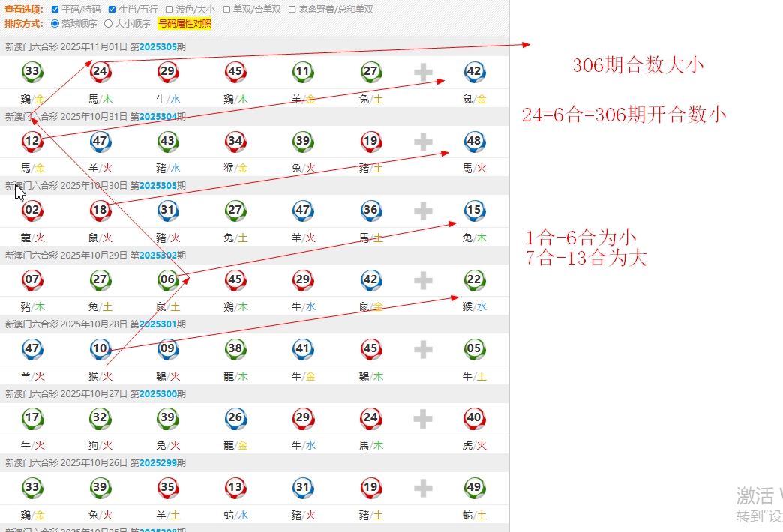
Task: Select the green special ball 22
Action: tap(474, 280)
